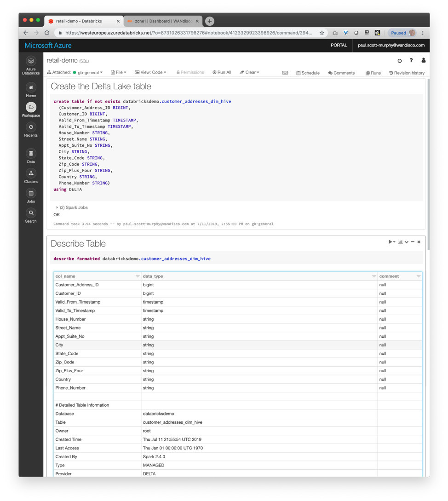448x501 pixels.
Task: Minimize the Describe Table cell
Action: click(413, 242)
